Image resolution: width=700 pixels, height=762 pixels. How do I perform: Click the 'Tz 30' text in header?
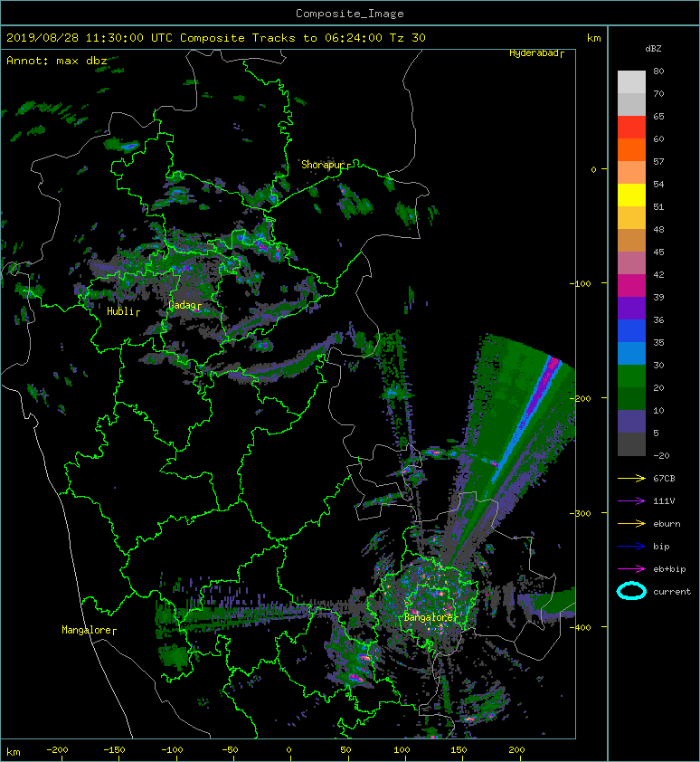(408, 38)
